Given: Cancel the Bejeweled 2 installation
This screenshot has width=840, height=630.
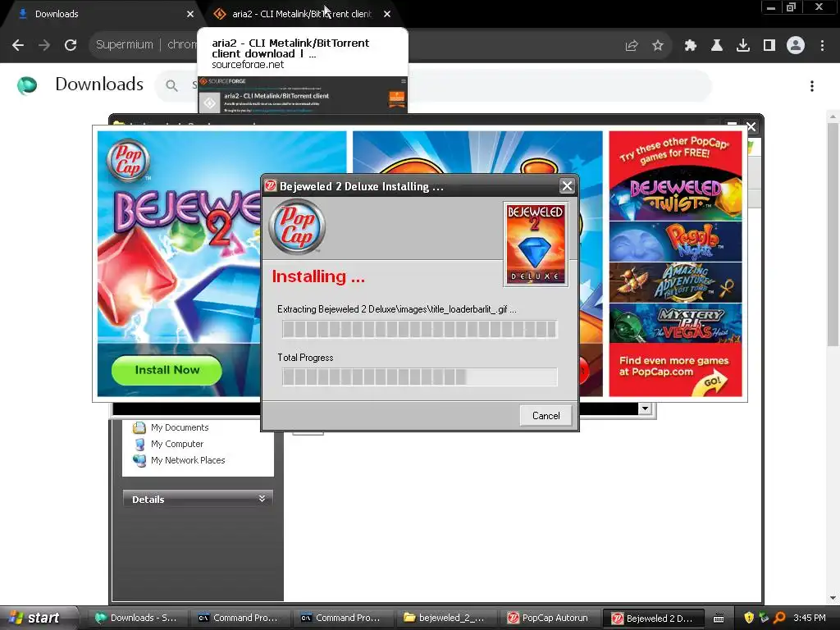Looking at the screenshot, I should (546, 416).
